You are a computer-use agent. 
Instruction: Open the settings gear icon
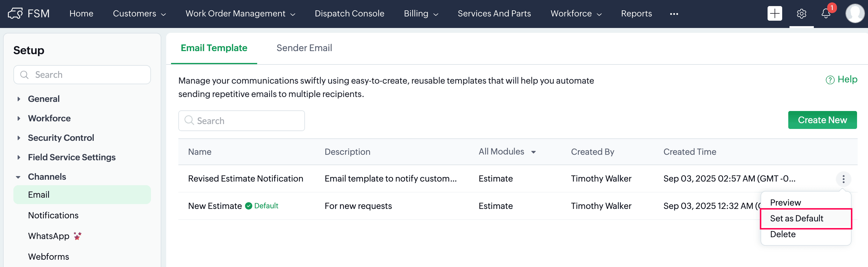[x=801, y=13]
